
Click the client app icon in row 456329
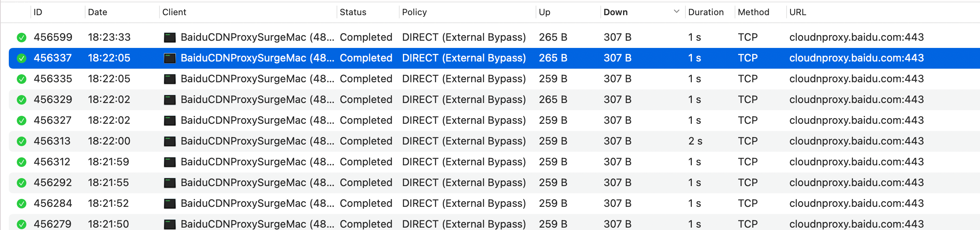(x=170, y=100)
